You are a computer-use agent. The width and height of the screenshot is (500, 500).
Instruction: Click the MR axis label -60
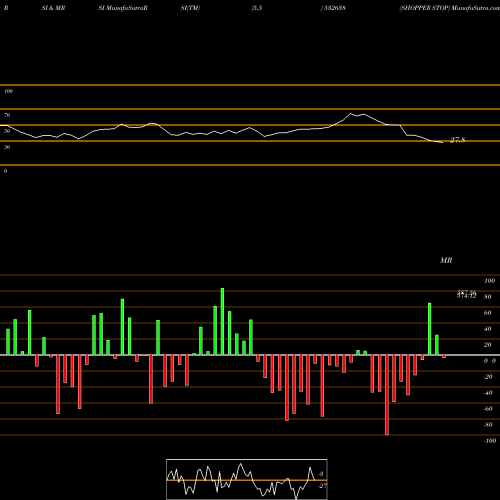tap(488, 409)
